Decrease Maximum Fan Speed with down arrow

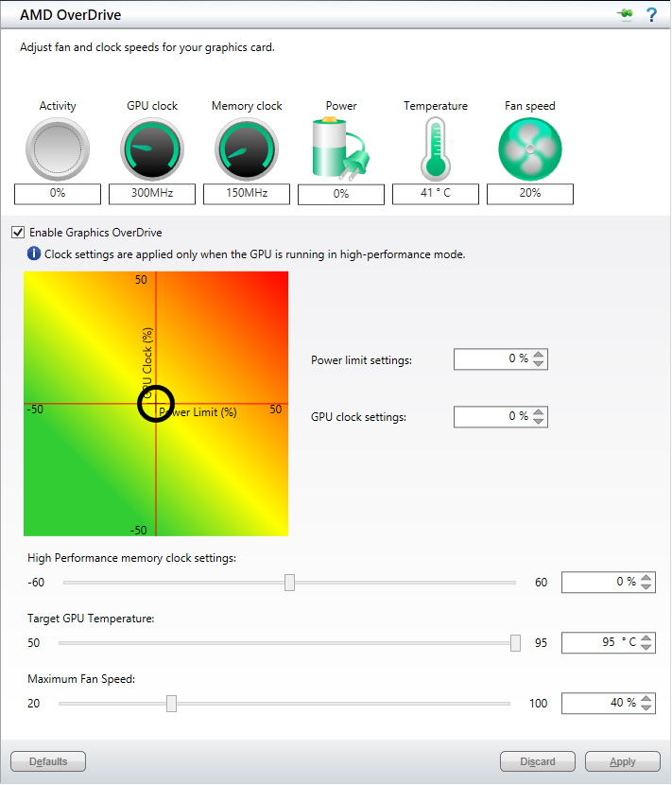[646, 707]
